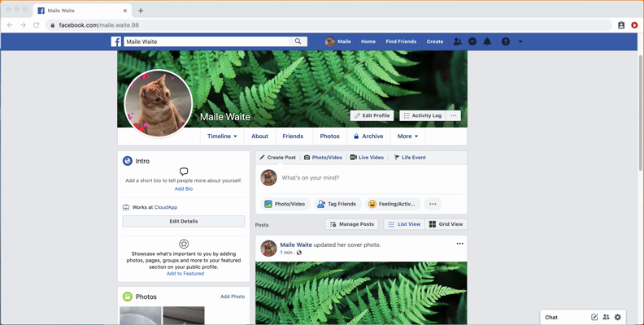Click the What's on your mind field
644x325 pixels.
point(366,177)
